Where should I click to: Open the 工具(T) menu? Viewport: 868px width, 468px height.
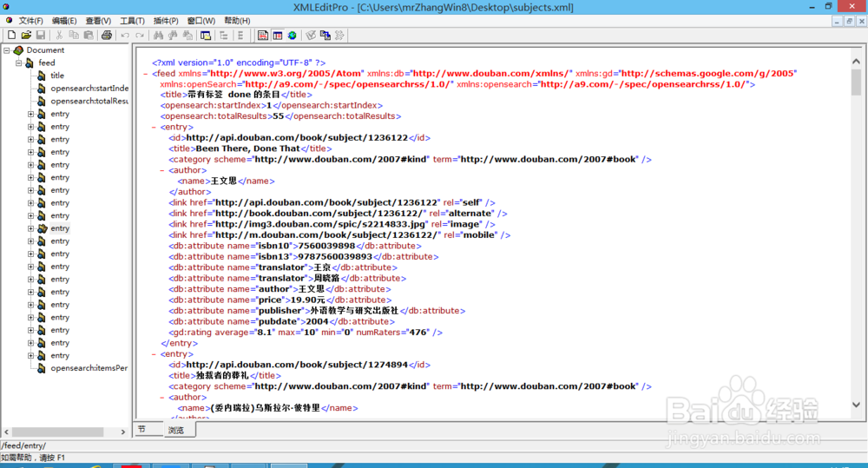pyautogui.click(x=132, y=21)
